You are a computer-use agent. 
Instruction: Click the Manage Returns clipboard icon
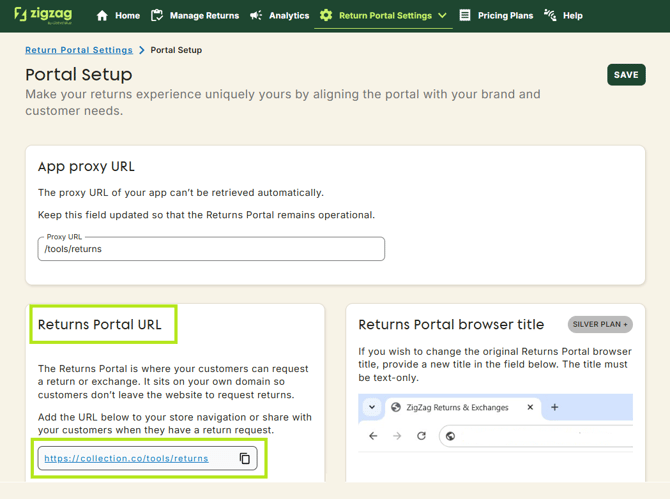pos(157,16)
